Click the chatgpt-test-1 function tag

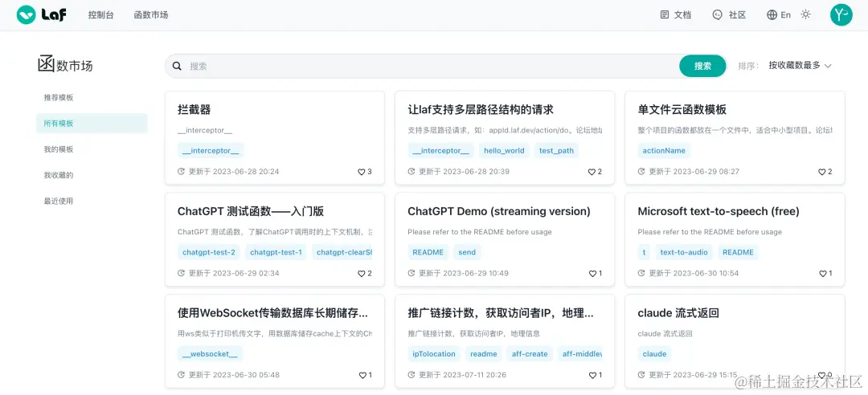click(276, 252)
